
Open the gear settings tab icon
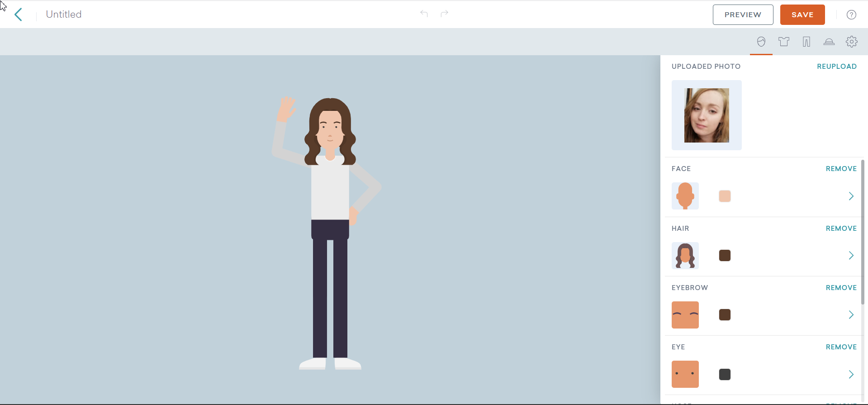[852, 42]
